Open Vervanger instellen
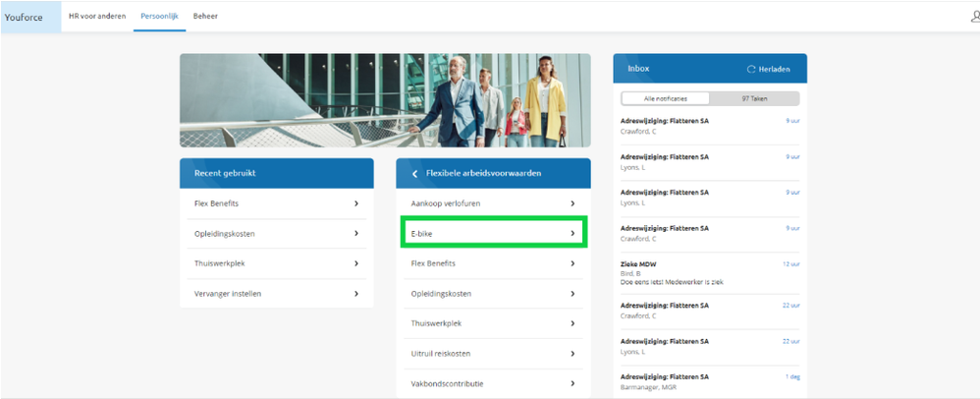This screenshot has width=980, height=399. pyautogui.click(x=276, y=293)
